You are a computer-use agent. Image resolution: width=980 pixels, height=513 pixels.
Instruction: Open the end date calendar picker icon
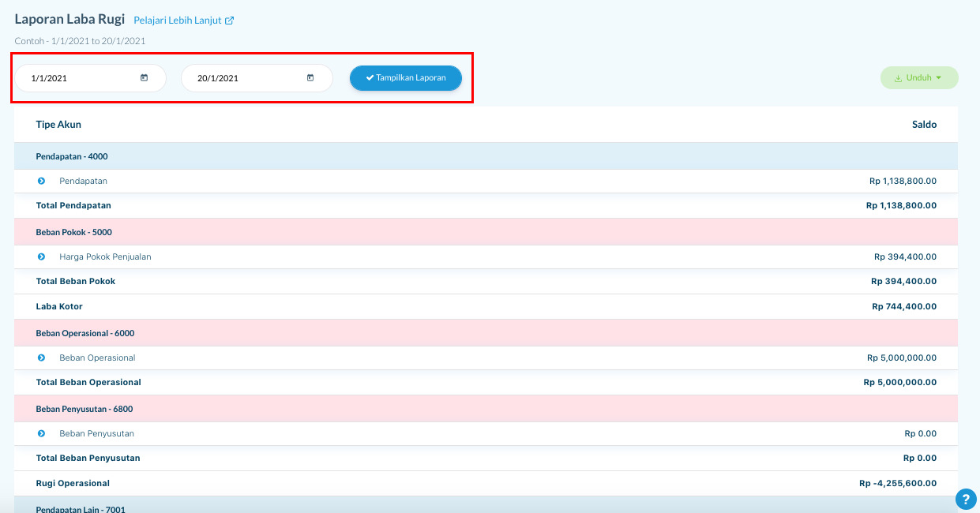click(310, 77)
